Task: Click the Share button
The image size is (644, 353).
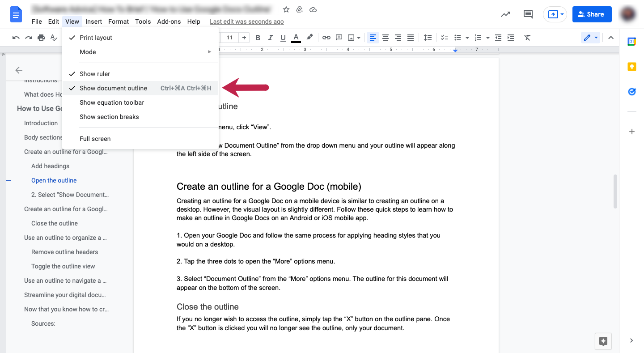Action: coord(592,14)
